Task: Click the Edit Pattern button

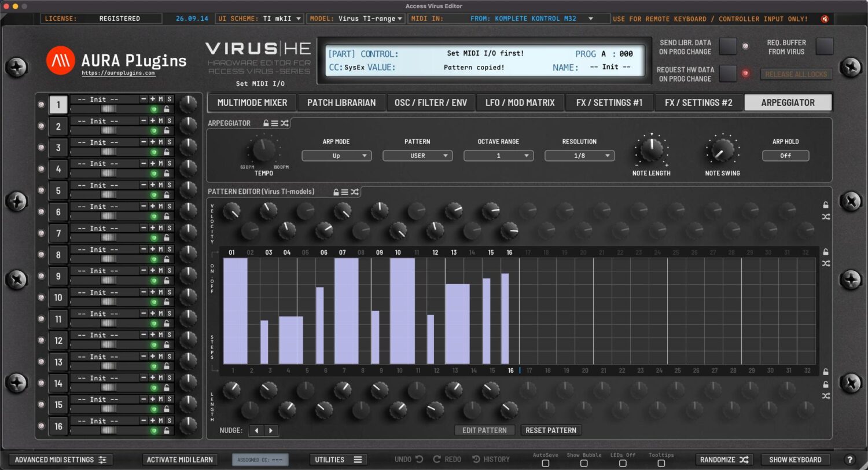Action: [485, 430]
